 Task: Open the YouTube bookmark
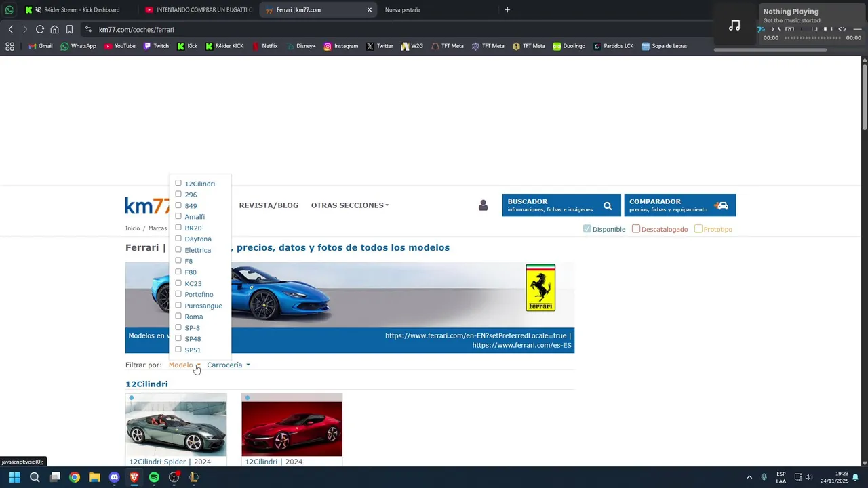click(119, 46)
